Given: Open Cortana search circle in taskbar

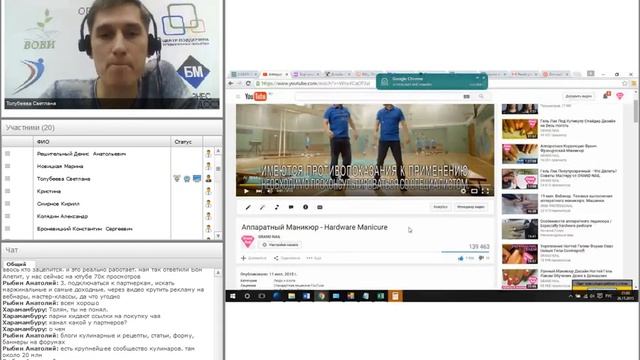Looking at the screenshot, I should (x=247, y=296).
